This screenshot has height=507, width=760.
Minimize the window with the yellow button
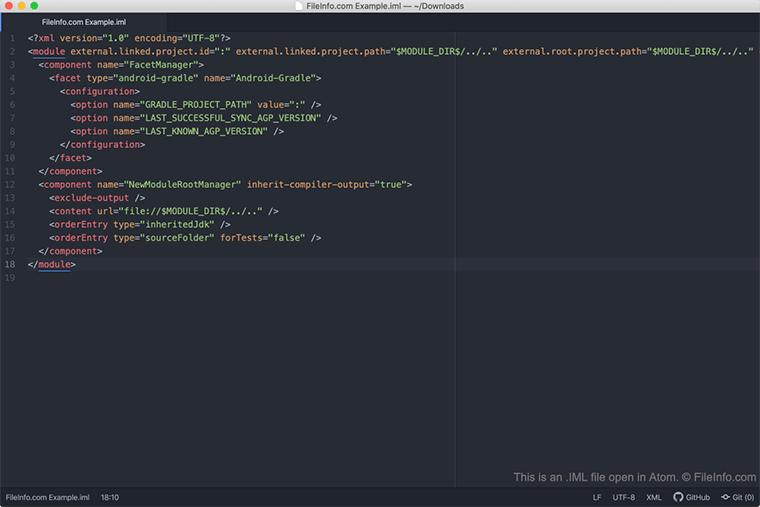click(x=21, y=6)
